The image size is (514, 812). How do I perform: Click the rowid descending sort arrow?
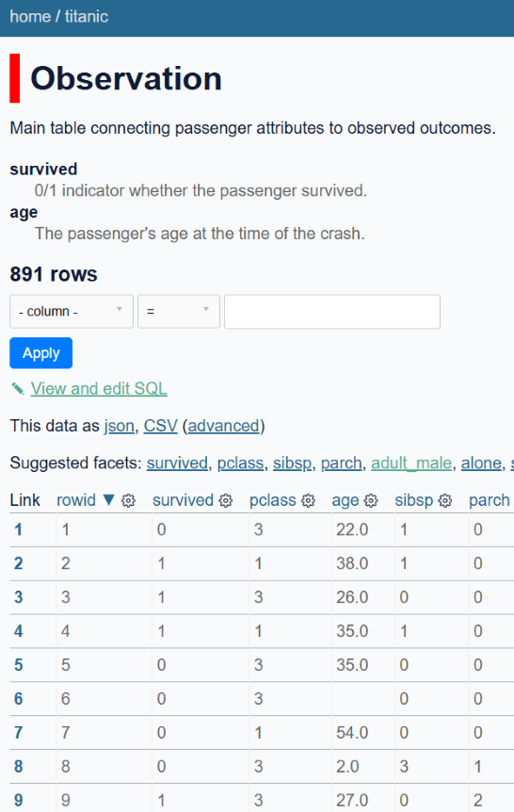click(108, 500)
